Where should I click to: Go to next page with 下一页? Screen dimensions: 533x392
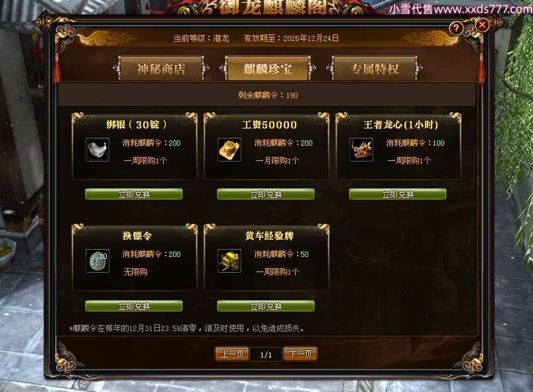(300, 354)
